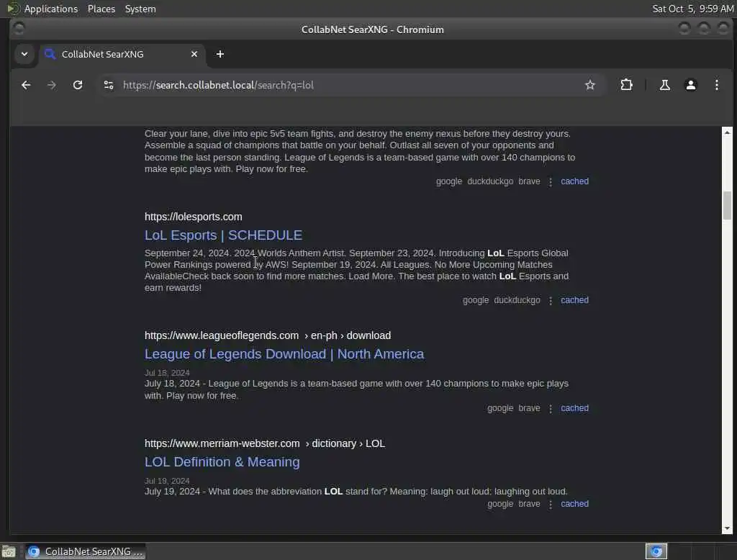Expand more options for League Download result

click(x=551, y=409)
